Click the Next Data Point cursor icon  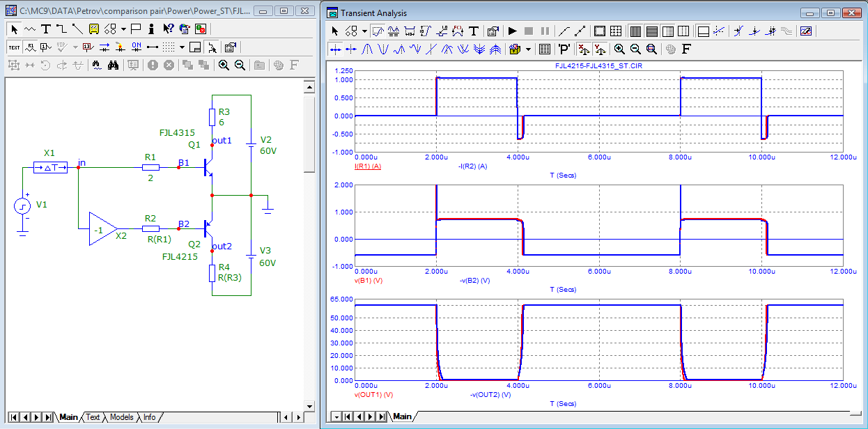[x=335, y=49]
